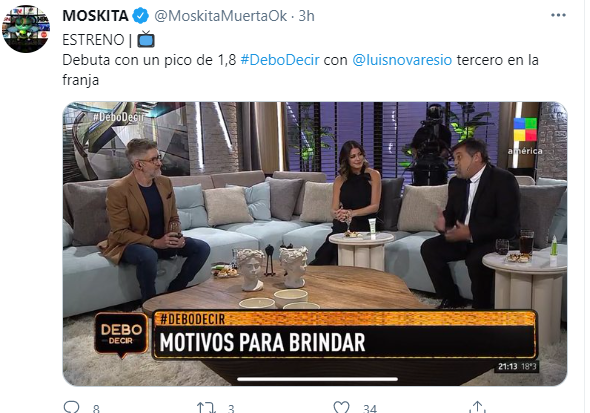This screenshot has width=590, height=413.
Task: Click the white progress bar in video
Action: click(318, 379)
